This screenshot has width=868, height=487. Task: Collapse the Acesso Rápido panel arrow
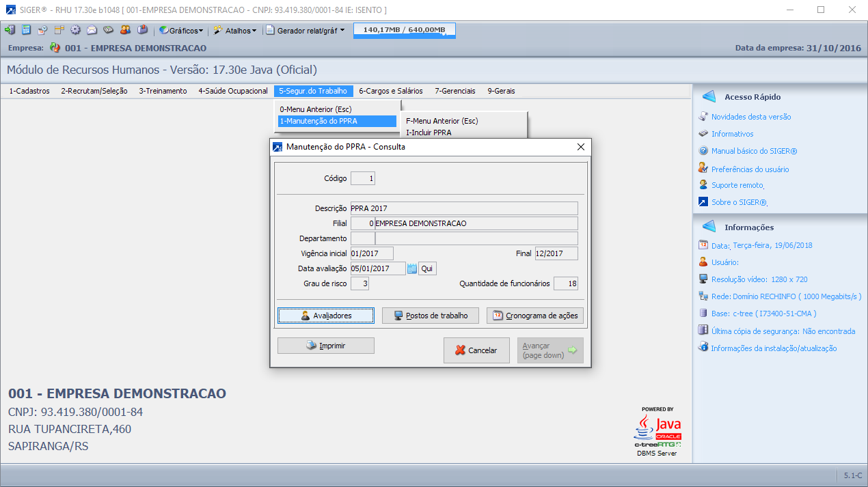tap(709, 97)
